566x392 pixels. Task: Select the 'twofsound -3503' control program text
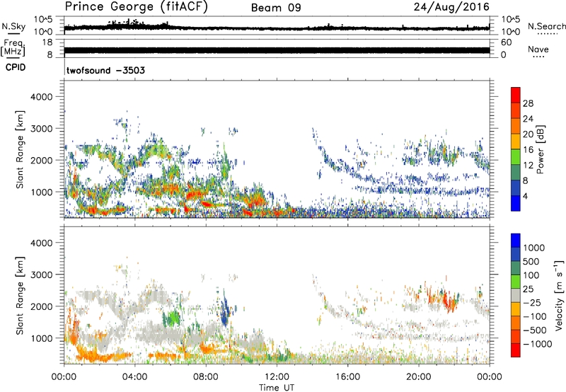tap(105, 70)
